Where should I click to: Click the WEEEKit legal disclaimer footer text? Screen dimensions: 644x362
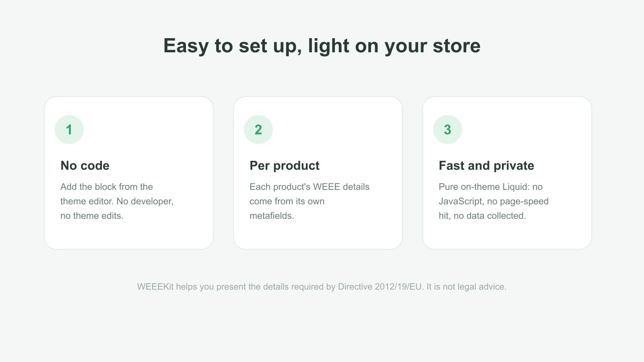click(322, 287)
